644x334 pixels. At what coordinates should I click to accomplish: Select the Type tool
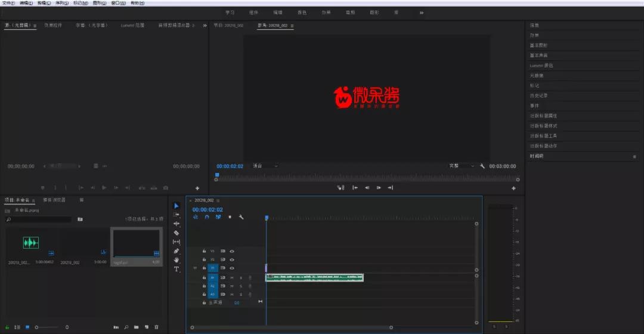click(176, 269)
